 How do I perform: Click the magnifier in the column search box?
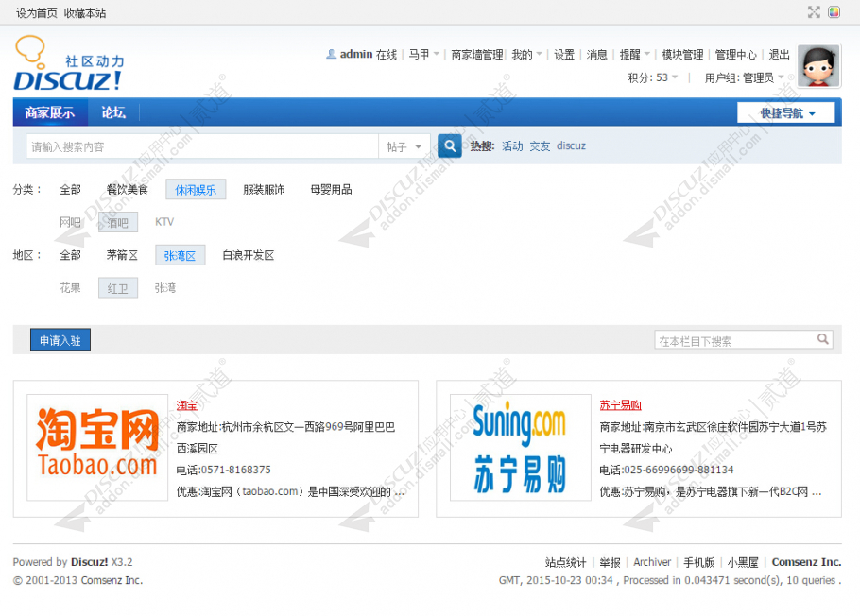[823, 339]
